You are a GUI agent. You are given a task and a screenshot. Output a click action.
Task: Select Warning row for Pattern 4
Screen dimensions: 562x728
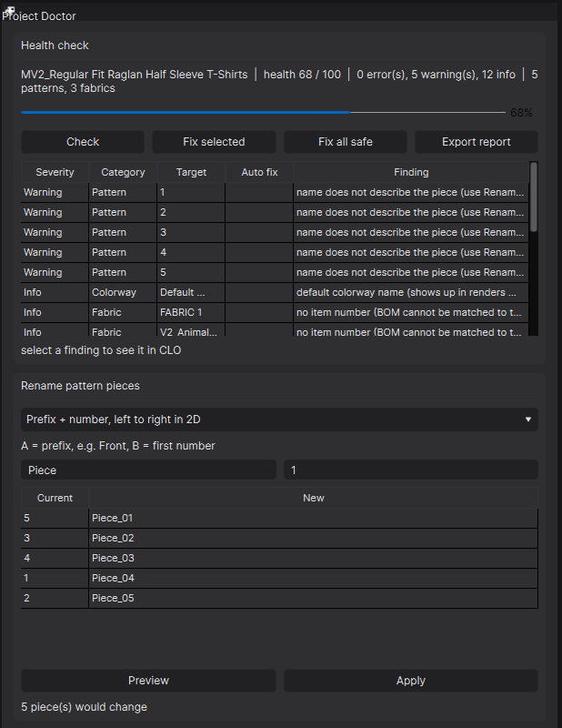click(x=275, y=252)
